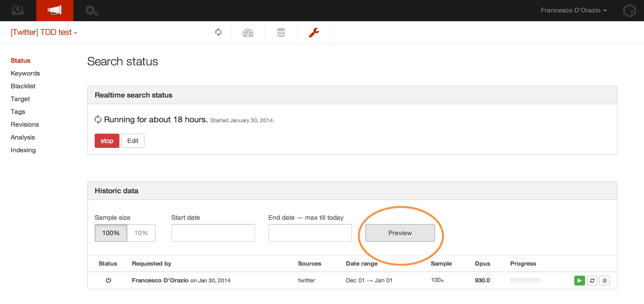Open the database stack icon
This screenshot has height=304, width=644.
281,33
